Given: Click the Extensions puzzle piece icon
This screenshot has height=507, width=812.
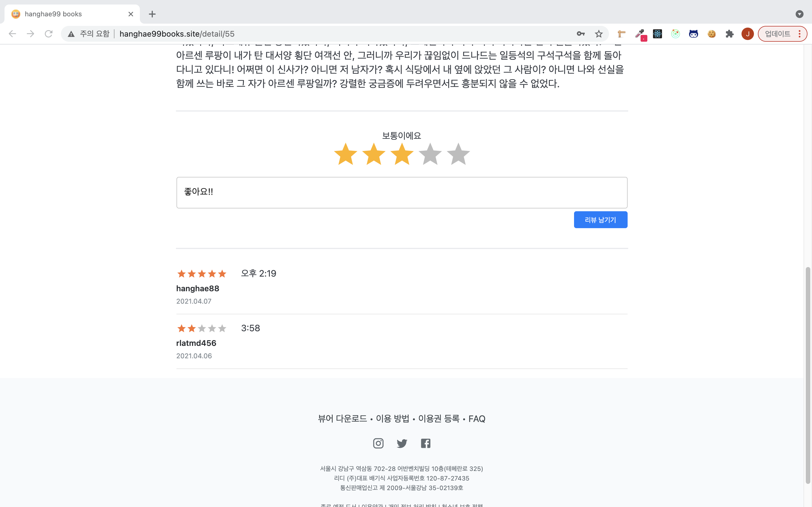Looking at the screenshot, I should 729,34.
